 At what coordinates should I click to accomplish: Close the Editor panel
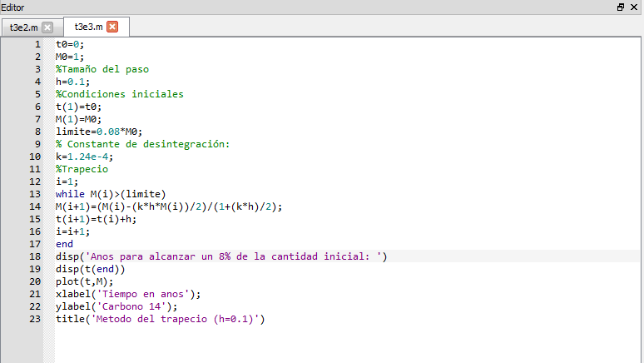pos(634,7)
